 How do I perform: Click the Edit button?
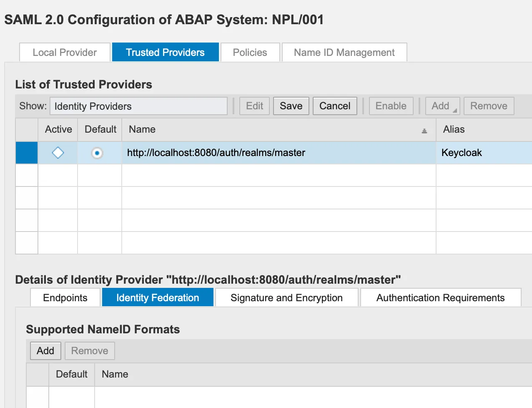coord(254,106)
